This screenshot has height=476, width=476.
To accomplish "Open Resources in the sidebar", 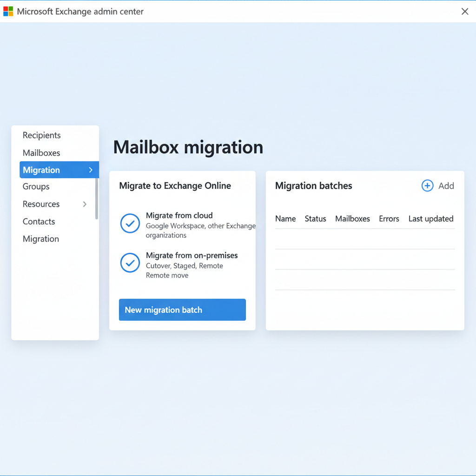I will point(41,204).
